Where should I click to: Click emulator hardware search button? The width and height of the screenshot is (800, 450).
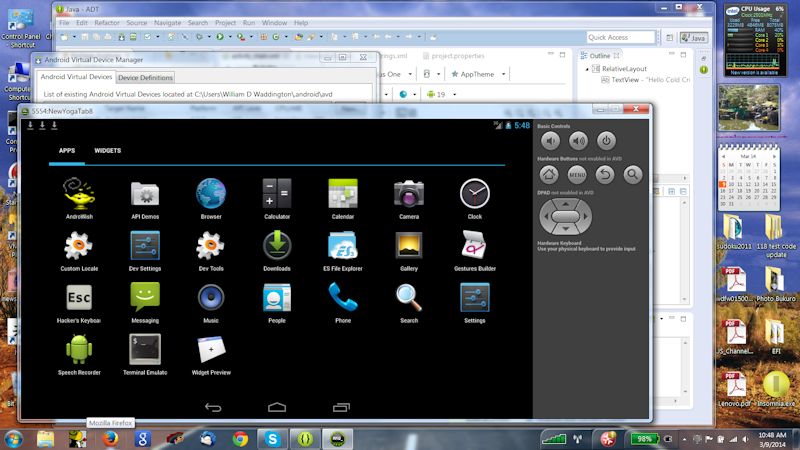[633, 175]
